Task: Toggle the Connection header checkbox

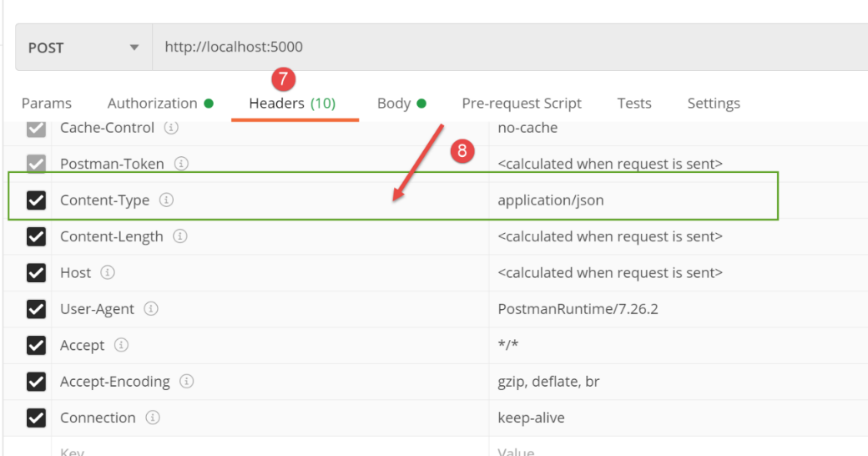Action: coord(36,418)
